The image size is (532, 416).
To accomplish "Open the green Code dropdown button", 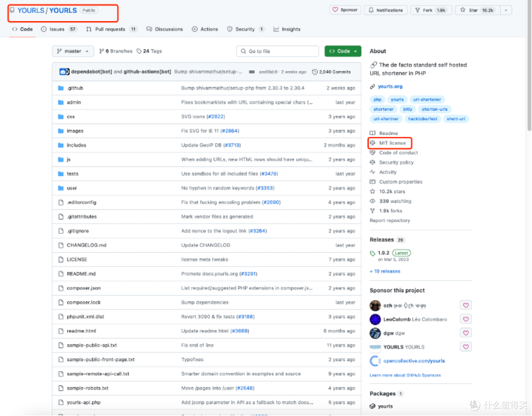I will 343,51.
